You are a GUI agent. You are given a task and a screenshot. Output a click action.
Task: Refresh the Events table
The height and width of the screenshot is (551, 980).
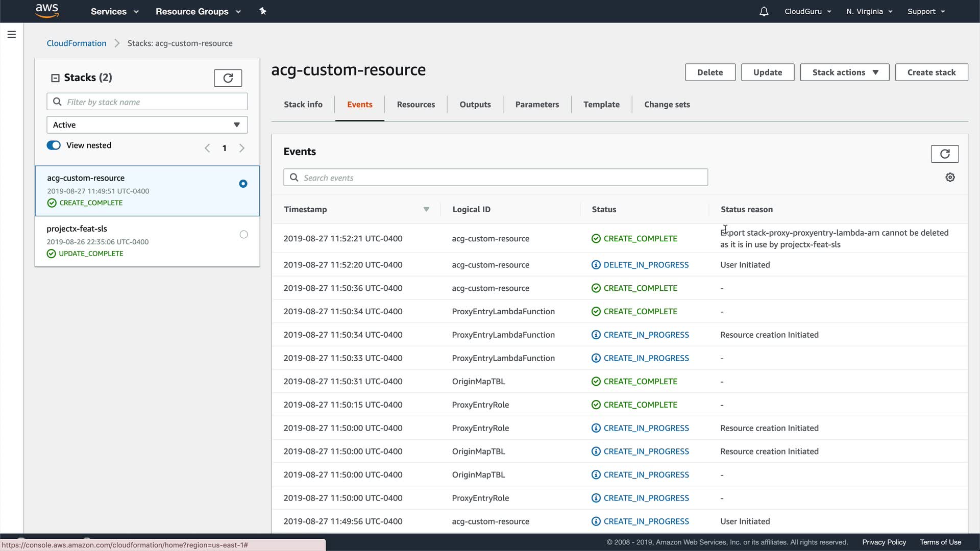[944, 154]
